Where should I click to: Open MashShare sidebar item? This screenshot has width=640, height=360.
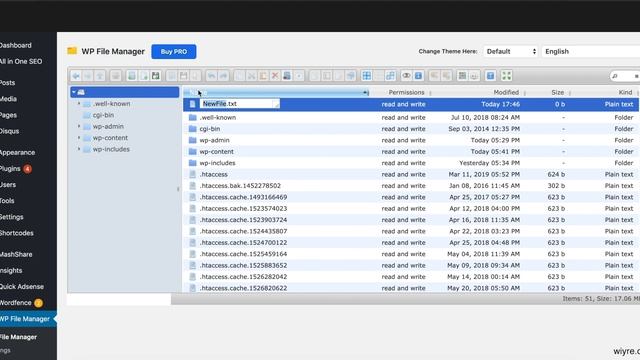pos(16,254)
